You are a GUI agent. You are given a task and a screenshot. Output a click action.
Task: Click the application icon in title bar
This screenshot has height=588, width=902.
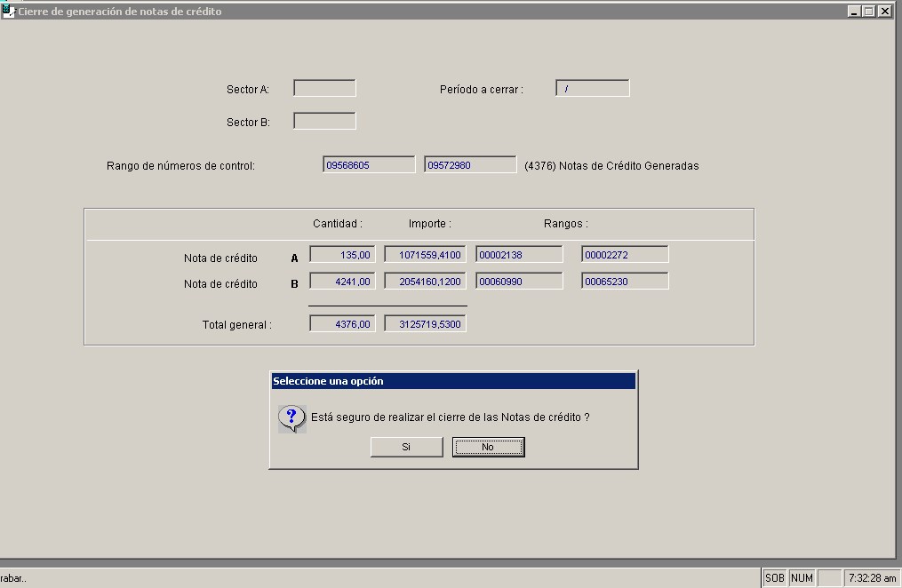(x=8, y=11)
